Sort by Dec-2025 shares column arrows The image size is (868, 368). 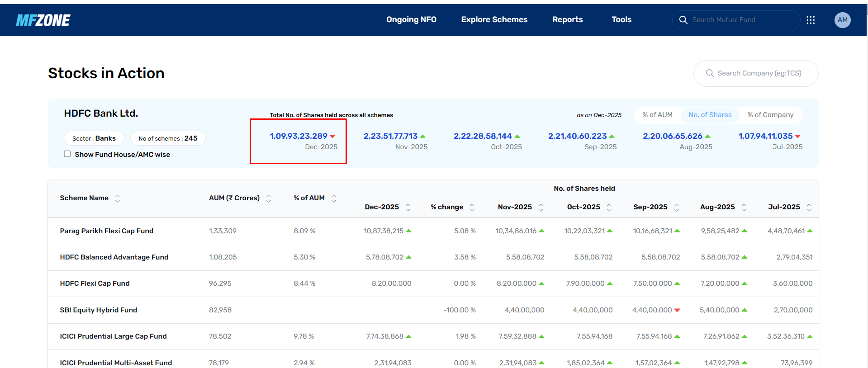tap(408, 208)
